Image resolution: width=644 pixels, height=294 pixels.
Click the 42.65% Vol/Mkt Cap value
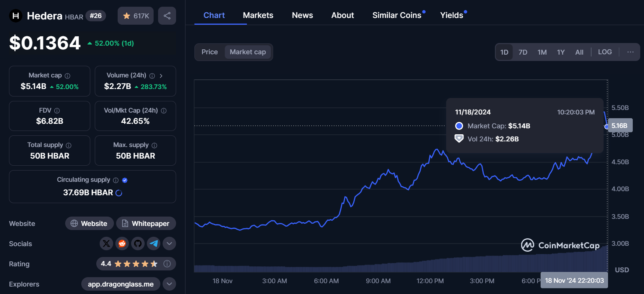(135, 121)
